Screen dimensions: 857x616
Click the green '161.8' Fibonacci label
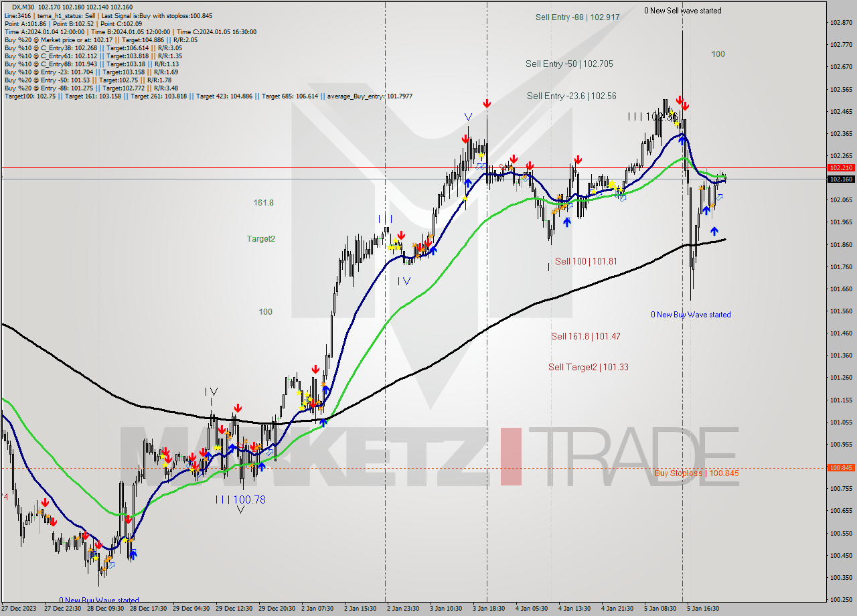click(x=263, y=202)
